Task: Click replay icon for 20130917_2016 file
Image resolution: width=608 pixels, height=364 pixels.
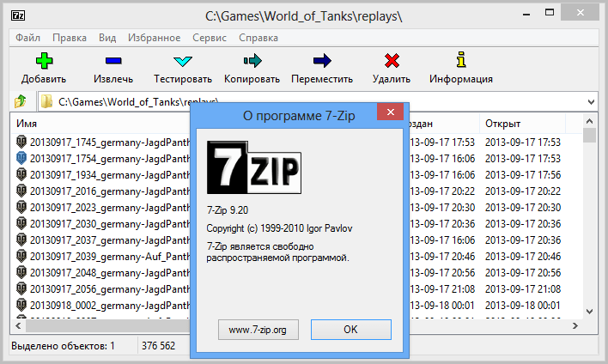Action: 21,191
